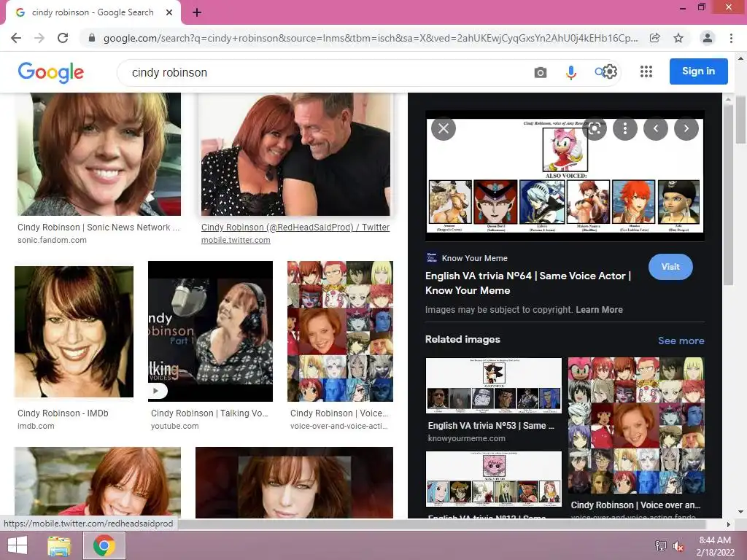Open the Voice over related image collage
The height and width of the screenshot is (560, 747).
pyautogui.click(x=636, y=426)
